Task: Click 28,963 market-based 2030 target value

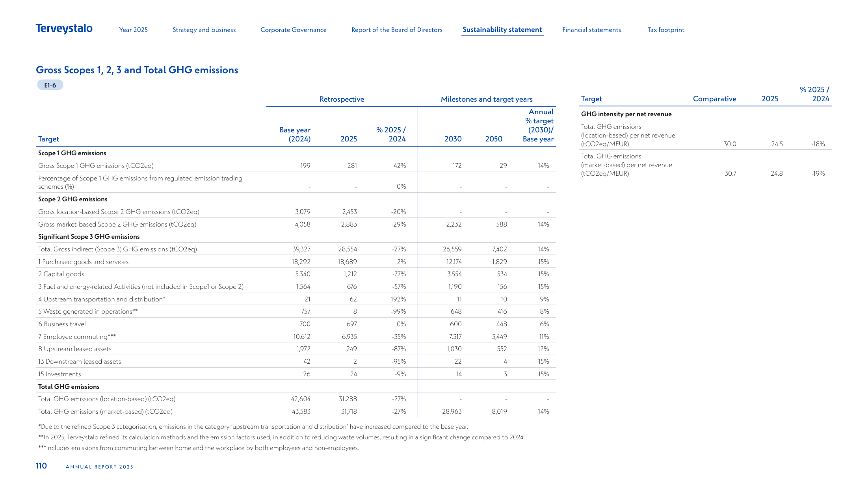Action: (x=452, y=412)
